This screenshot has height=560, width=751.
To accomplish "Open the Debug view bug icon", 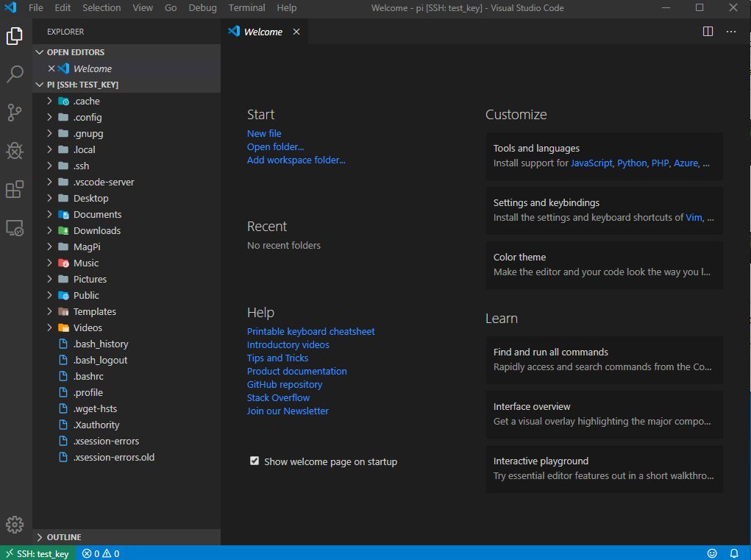I will click(15, 151).
